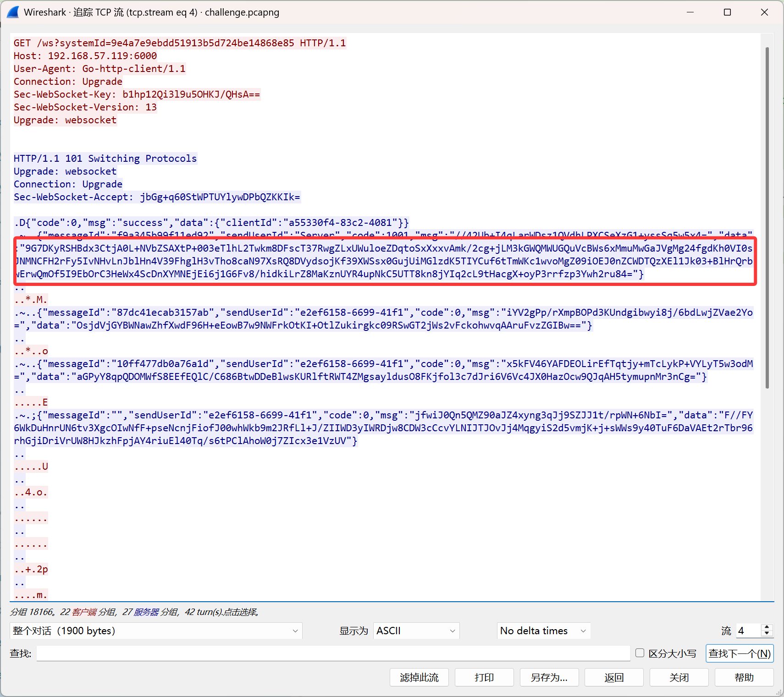Screen dimensions: 784x697
Task: Click the client data line .....E
Action: tap(31, 402)
